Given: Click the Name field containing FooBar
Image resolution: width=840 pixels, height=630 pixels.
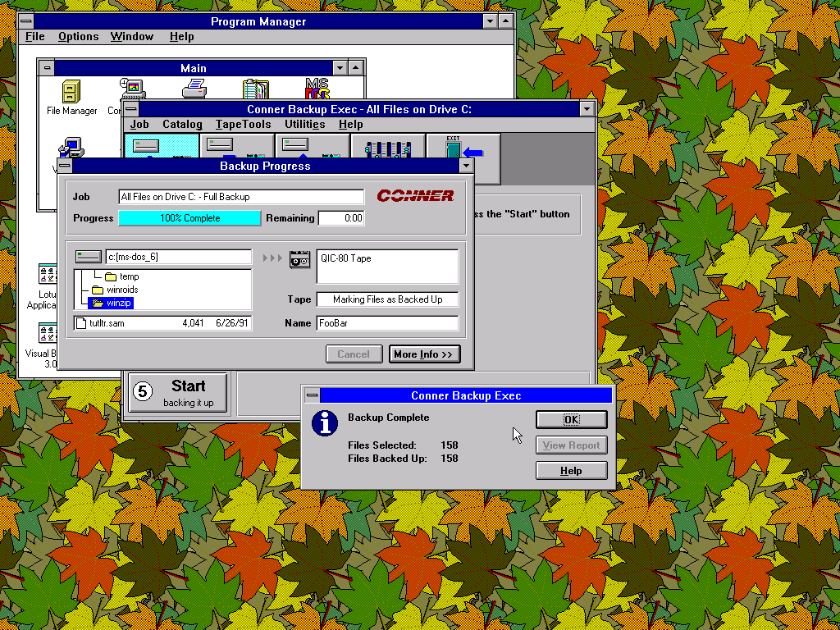Looking at the screenshot, I should 387,323.
